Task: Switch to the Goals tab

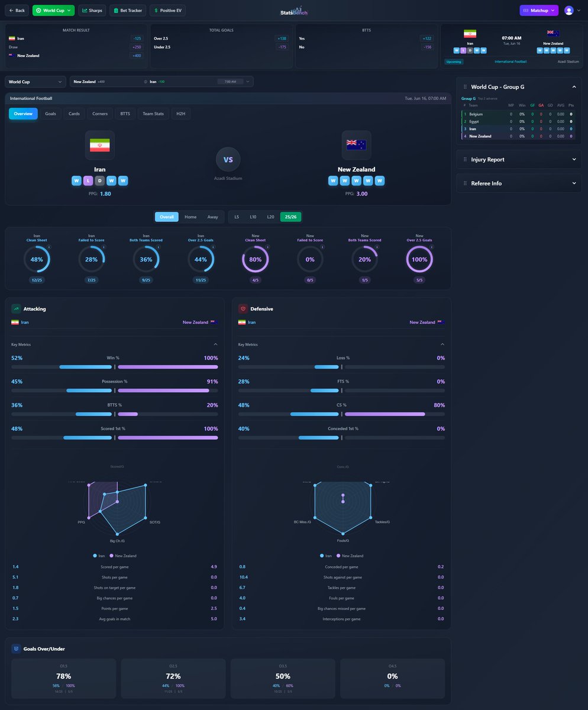Action: (50, 114)
